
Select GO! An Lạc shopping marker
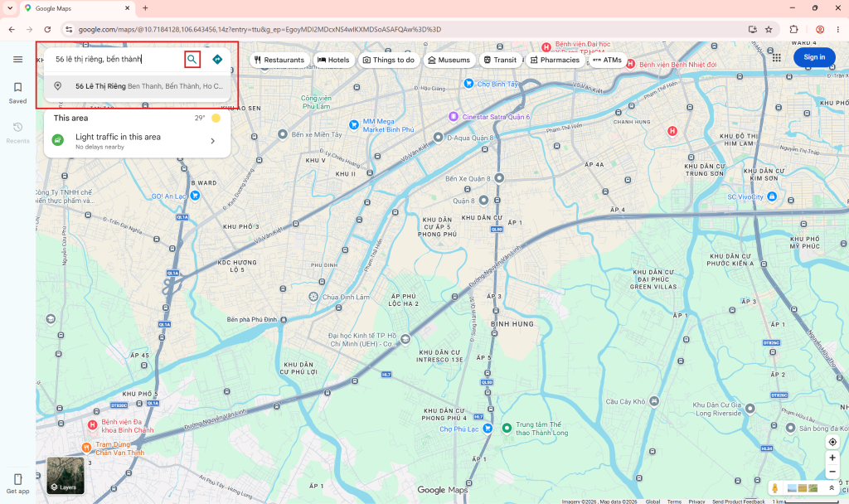(195, 196)
